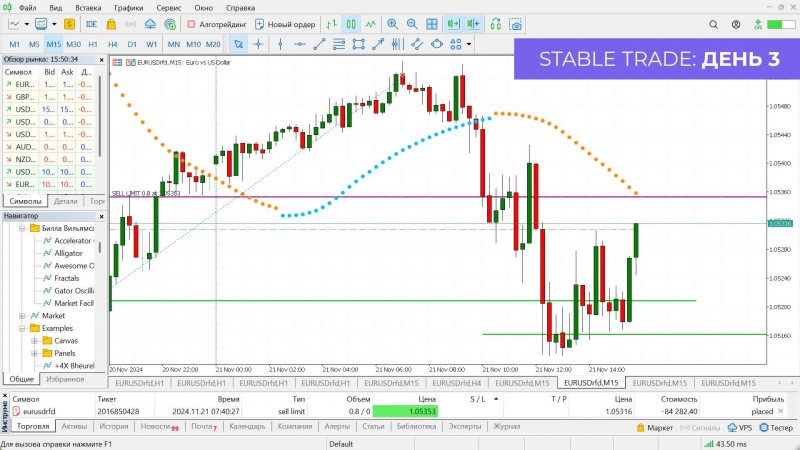Screen dimensions: 800x450
Task: Switch to the EURUSDrfd,H4 chart tab
Action: [457, 383]
